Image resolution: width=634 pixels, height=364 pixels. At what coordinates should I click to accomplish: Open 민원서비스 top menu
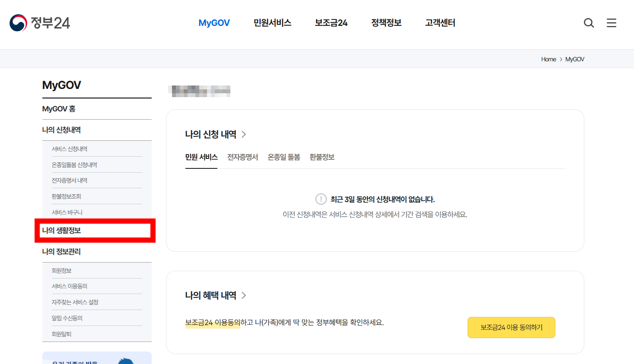pyautogui.click(x=272, y=23)
